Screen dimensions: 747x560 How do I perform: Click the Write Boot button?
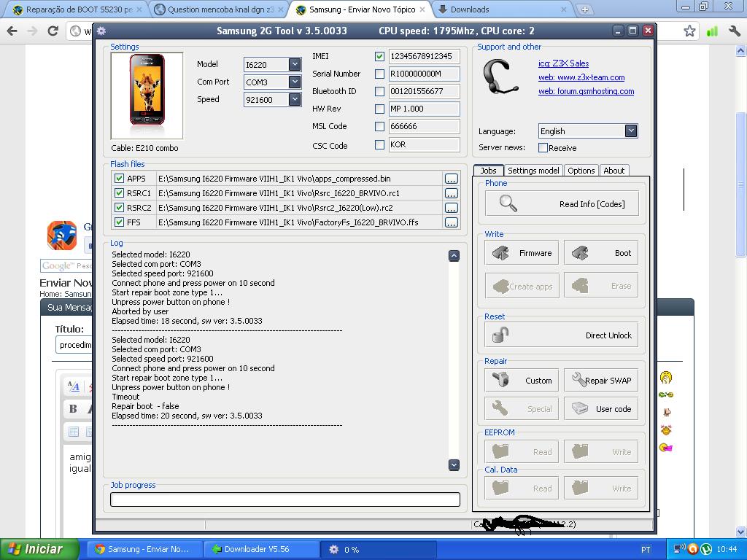point(601,253)
